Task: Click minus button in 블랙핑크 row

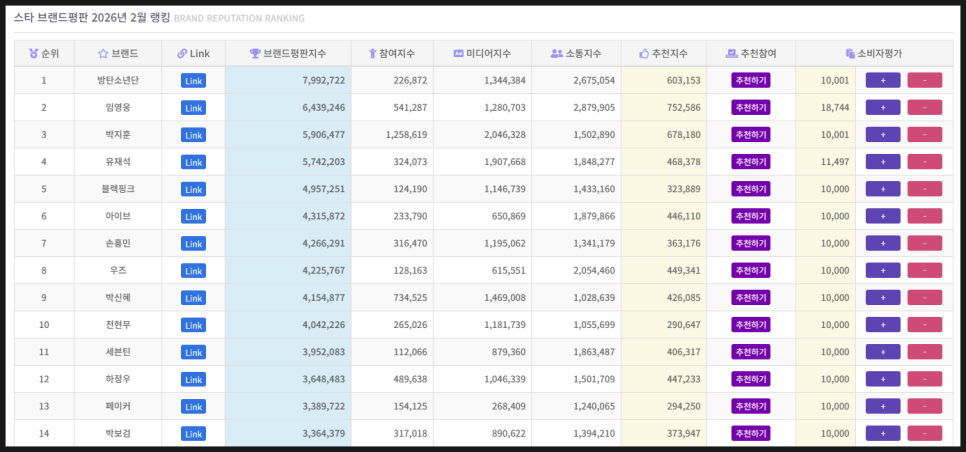Action: pos(925,189)
